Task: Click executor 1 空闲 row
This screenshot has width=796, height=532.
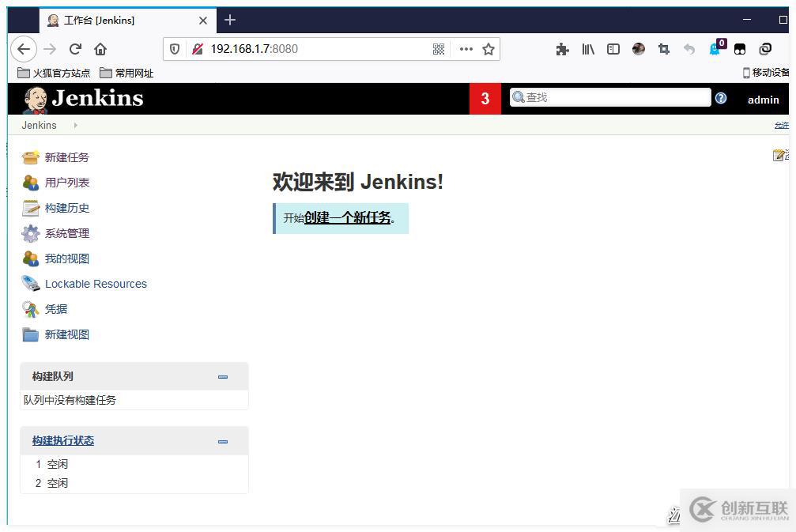Action: point(134,464)
